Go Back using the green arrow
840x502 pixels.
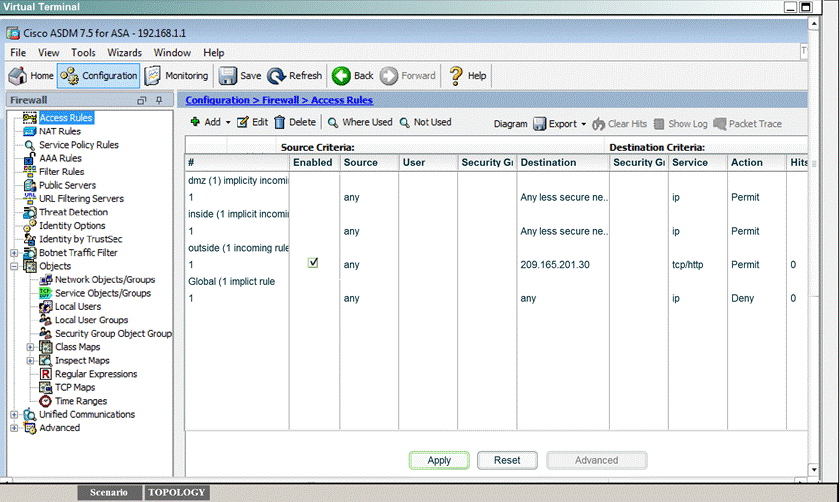tap(353, 76)
